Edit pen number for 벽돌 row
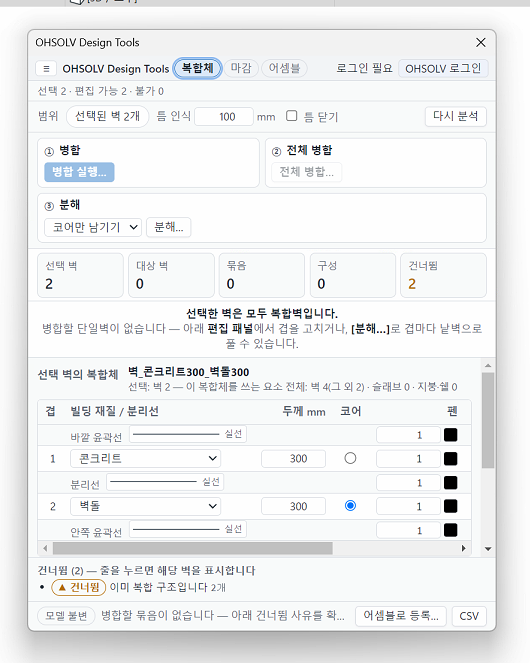Image resolution: width=530 pixels, height=663 pixels. click(409, 506)
